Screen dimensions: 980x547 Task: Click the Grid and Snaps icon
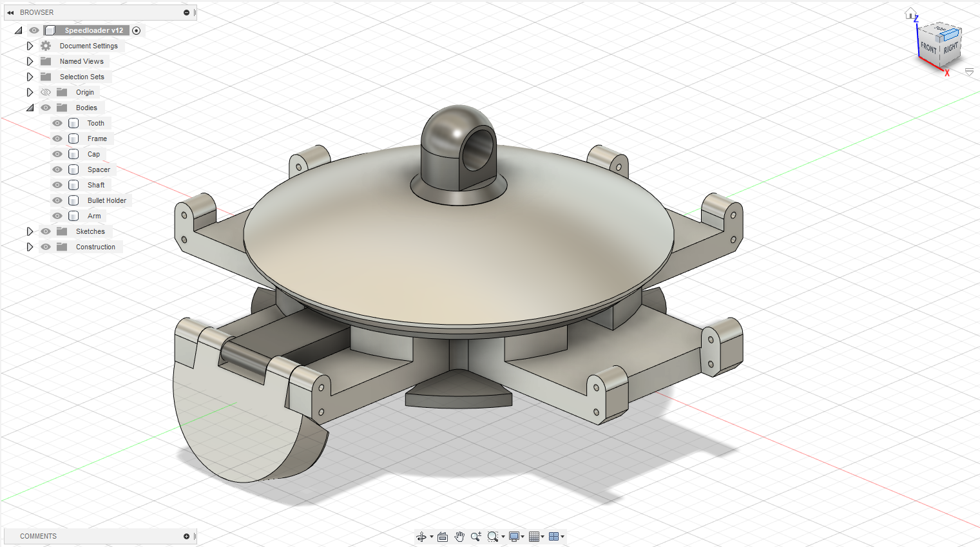tap(534, 537)
